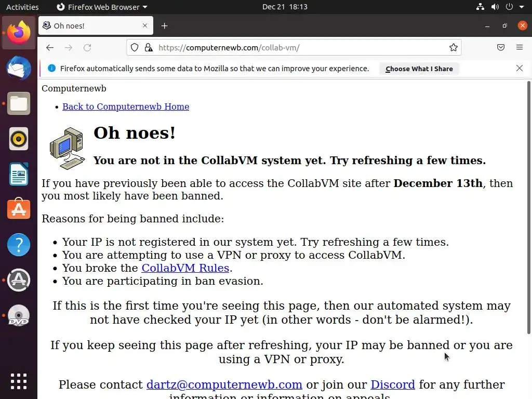Click 'Reasons for being banned include:' text
Screen dimensions: 532x399
click(132, 219)
